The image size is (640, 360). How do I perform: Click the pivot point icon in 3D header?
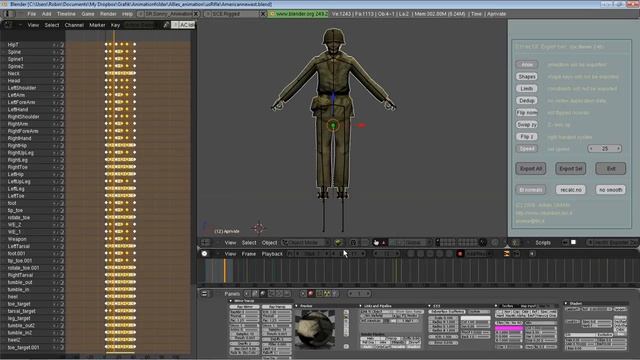(x=353, y=242)
